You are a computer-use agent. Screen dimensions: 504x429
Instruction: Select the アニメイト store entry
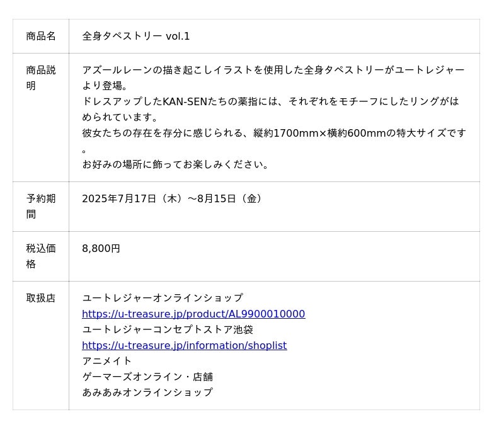[106, 361]
